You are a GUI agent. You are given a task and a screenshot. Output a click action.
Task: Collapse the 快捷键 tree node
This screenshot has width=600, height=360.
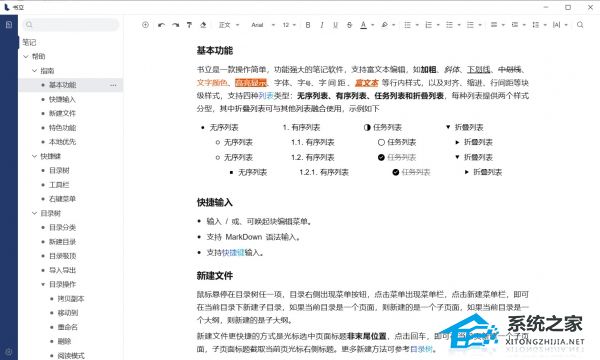[x=34, y=156]
